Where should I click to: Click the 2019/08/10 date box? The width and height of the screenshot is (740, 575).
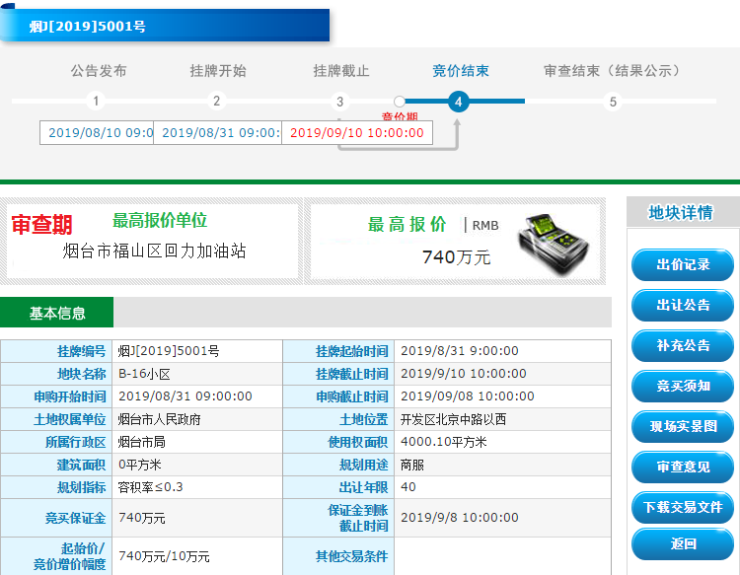pyautogui.click(x=97, y=133)
